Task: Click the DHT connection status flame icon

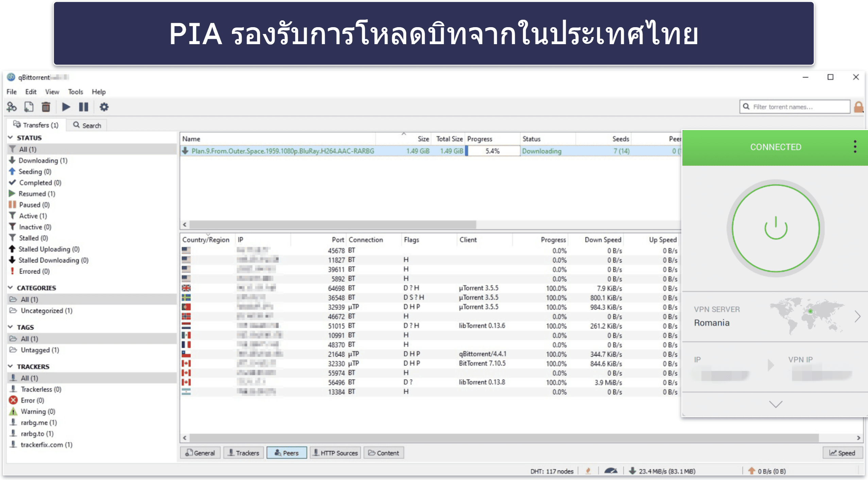Action: click(x=588, y=471)
